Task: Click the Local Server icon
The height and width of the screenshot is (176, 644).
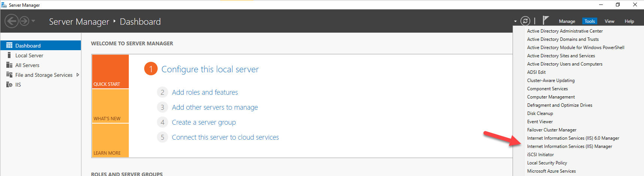Action: [9, 55]
